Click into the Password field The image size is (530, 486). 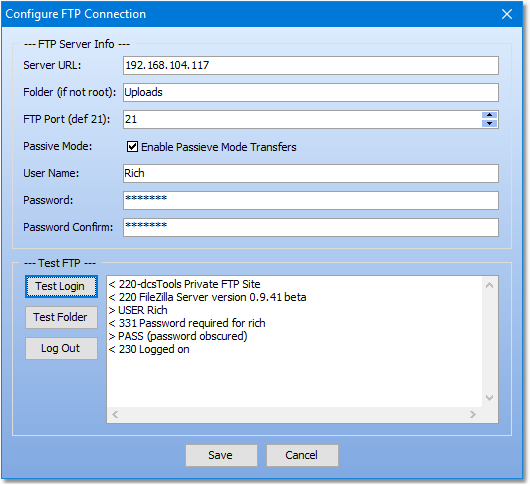311,200
